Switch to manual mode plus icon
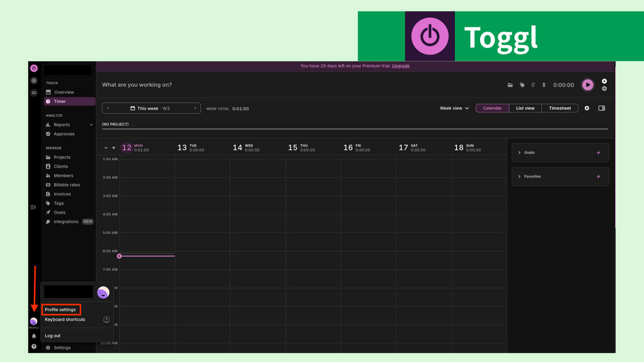This screenshot has width=644, height=362. pyautogui.click(x=604, y=89)
